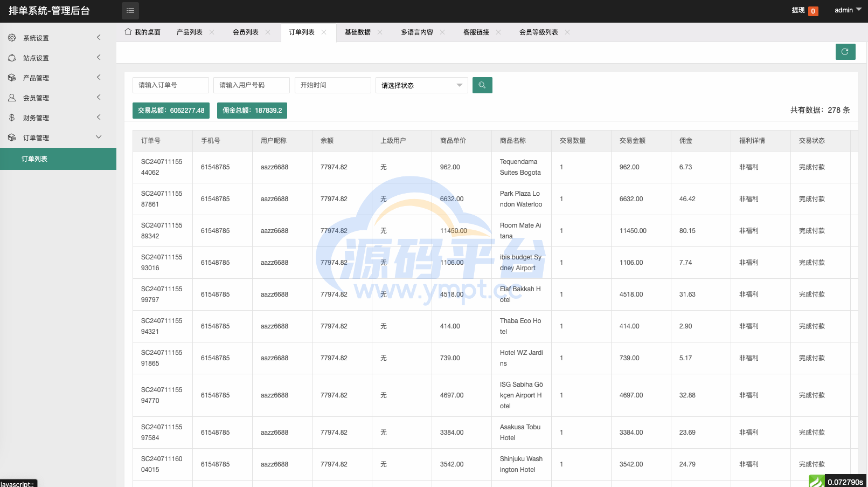
Task: Click the member management person icon
Action: click(x=12, y=98)
